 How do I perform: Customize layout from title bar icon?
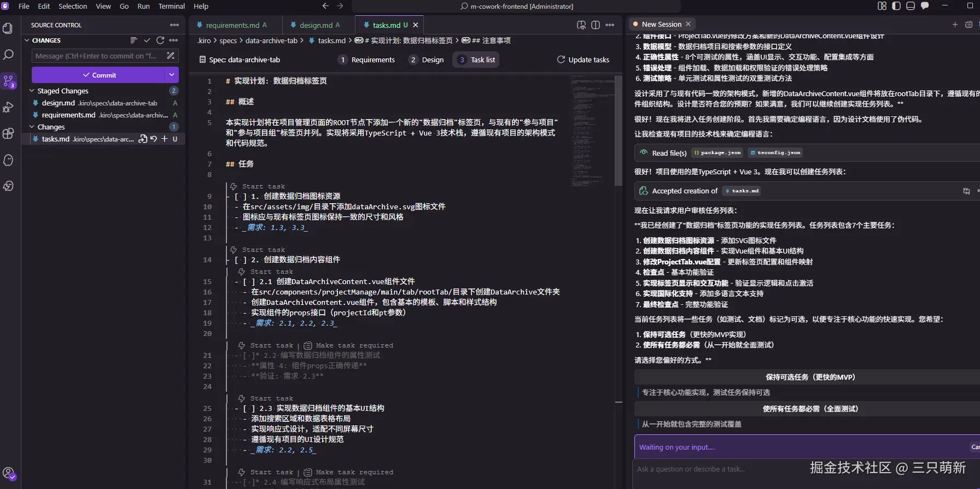(x=882, y=6)
